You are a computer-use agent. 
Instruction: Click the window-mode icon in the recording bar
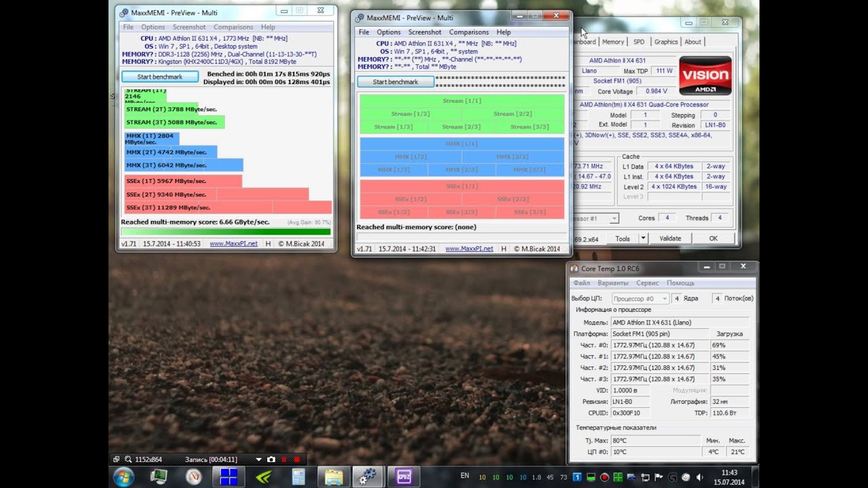tap(116, 460)
